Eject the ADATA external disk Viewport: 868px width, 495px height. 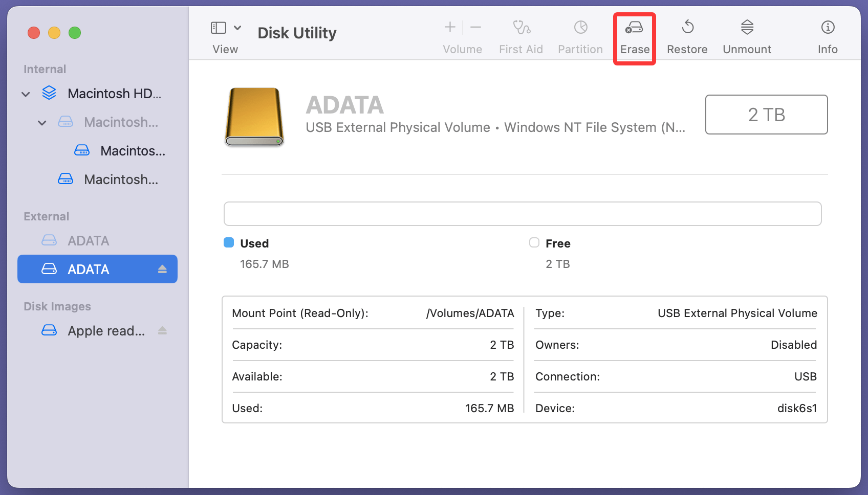[x=162, y=268]
